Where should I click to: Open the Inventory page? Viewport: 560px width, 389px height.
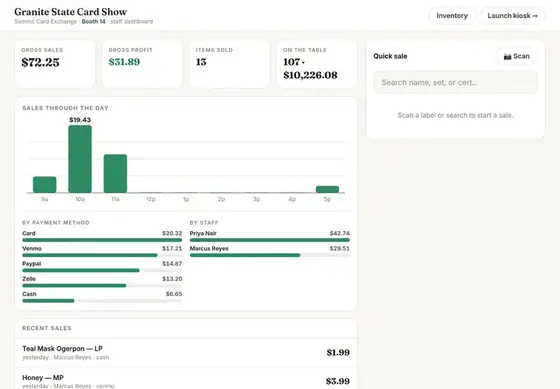pyautogui.click(x=452, y=16)
